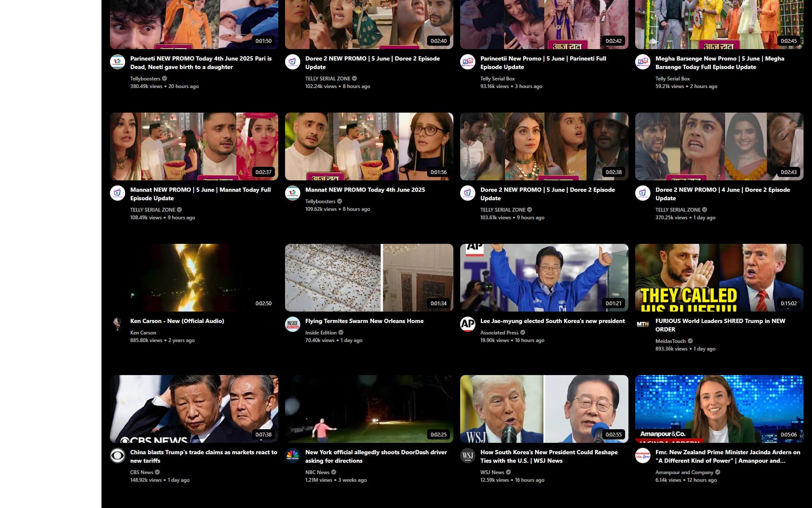Screen dimensions: 812x508
Task: Click verified badge next to MeidasTouch
Action: coord(690,341)
